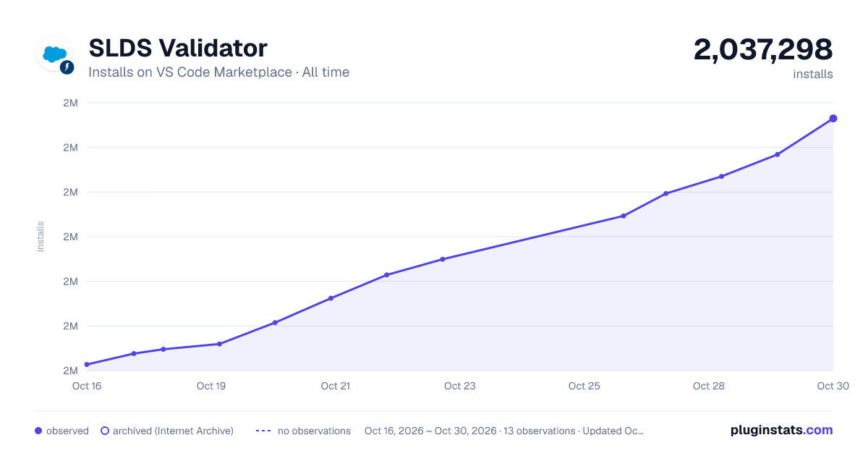Click the Oct 23 x-axis label

click(x=460, y=386)
